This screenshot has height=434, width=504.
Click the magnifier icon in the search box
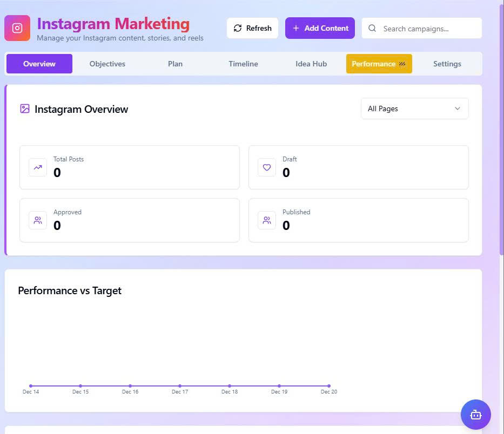(x=372, y=29)
